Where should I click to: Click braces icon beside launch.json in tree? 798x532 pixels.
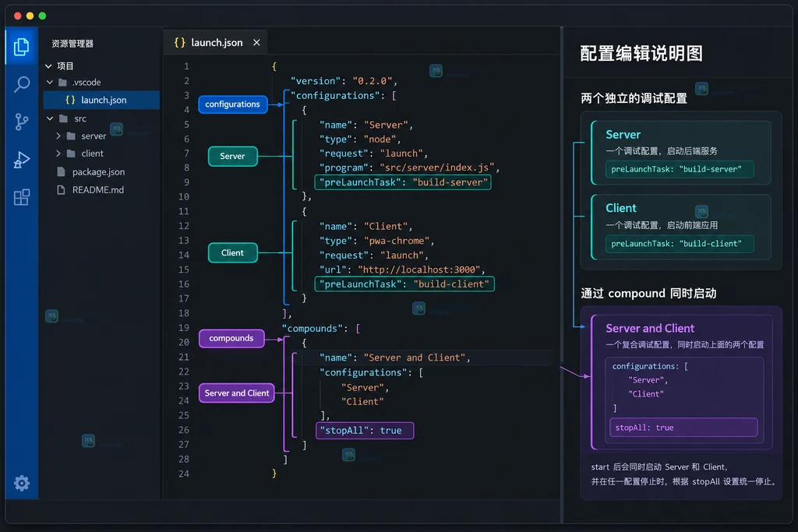tap(70, 100)
